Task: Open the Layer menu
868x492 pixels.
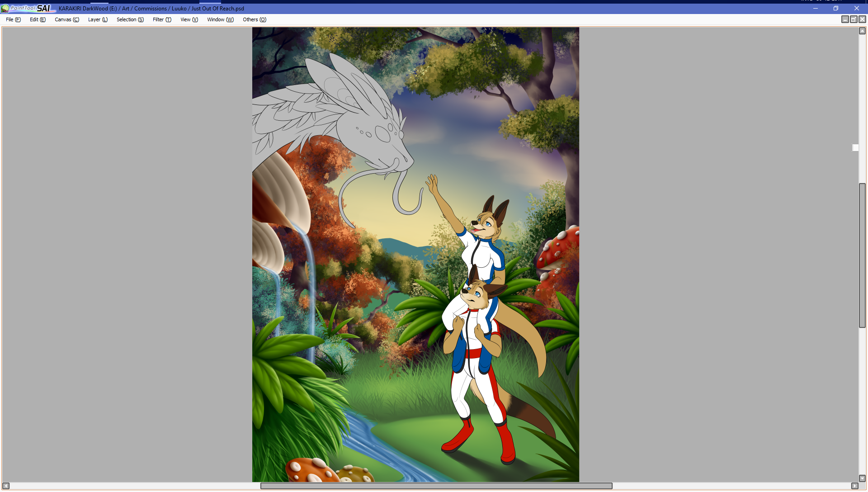Action: pyautogui.click(x=98, y=19)
